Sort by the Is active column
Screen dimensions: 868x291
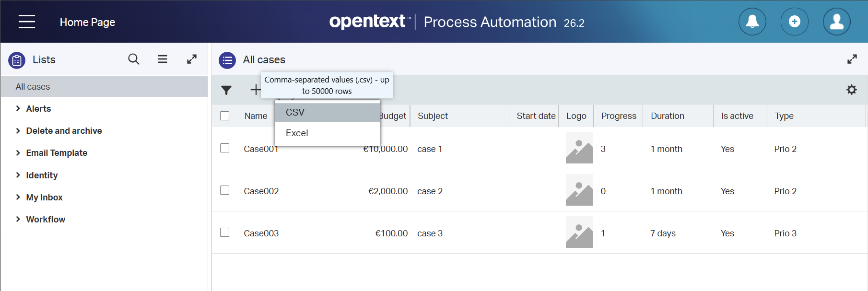click(x=737, y=116)
